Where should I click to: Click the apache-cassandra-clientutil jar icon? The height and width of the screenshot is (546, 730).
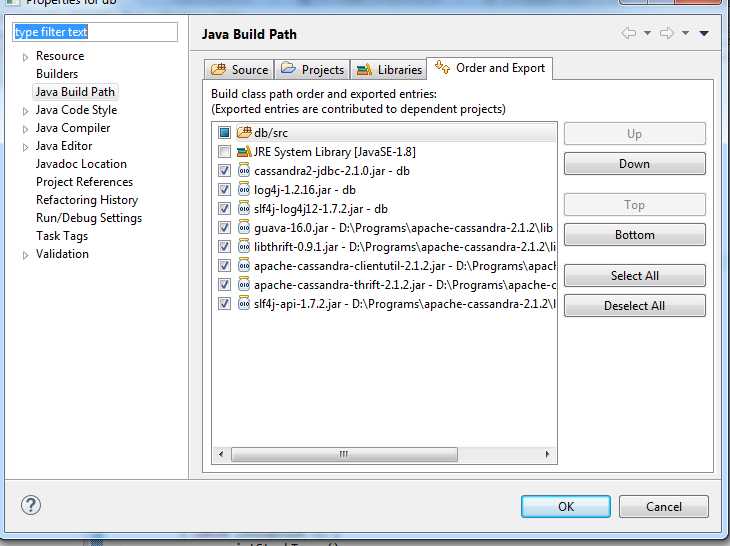click(x=244, y=266)
